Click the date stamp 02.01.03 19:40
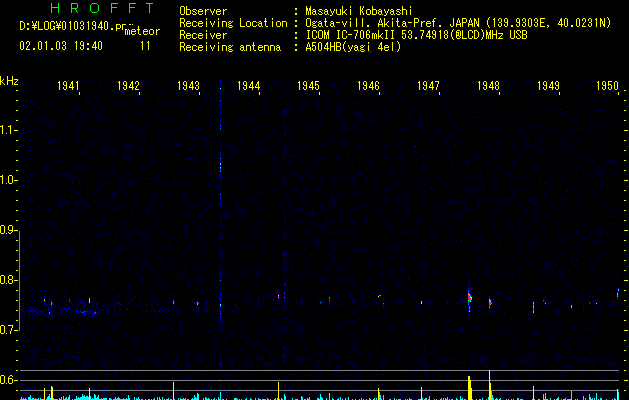 click(x=61, y=46)
